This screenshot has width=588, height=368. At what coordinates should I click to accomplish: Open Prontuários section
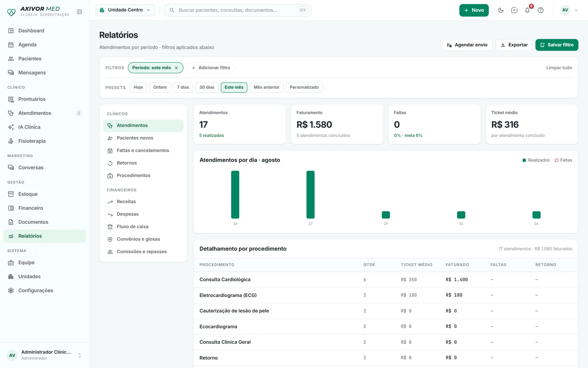pyautogui.click(x=44, y=99)
